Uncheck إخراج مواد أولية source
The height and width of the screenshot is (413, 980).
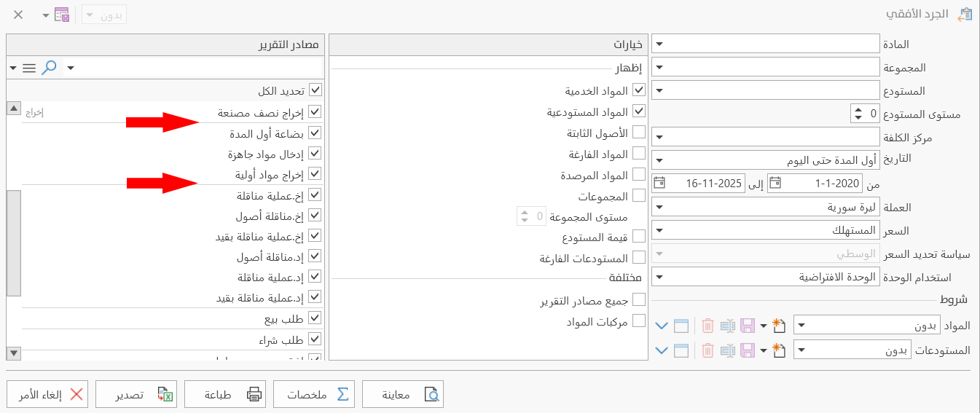(315, 174)
